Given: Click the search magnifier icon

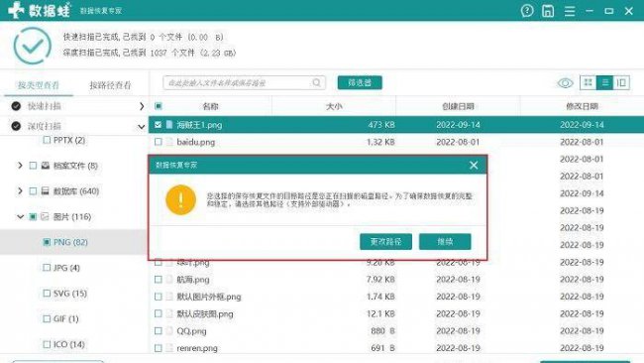Looking at the screenshot, I should tap(316, 82).
